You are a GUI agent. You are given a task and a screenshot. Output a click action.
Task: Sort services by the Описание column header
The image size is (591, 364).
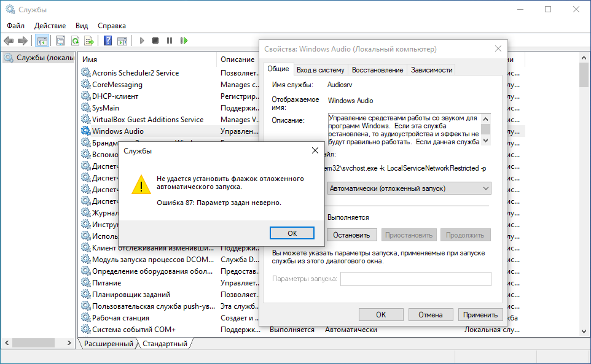point(238,60)
